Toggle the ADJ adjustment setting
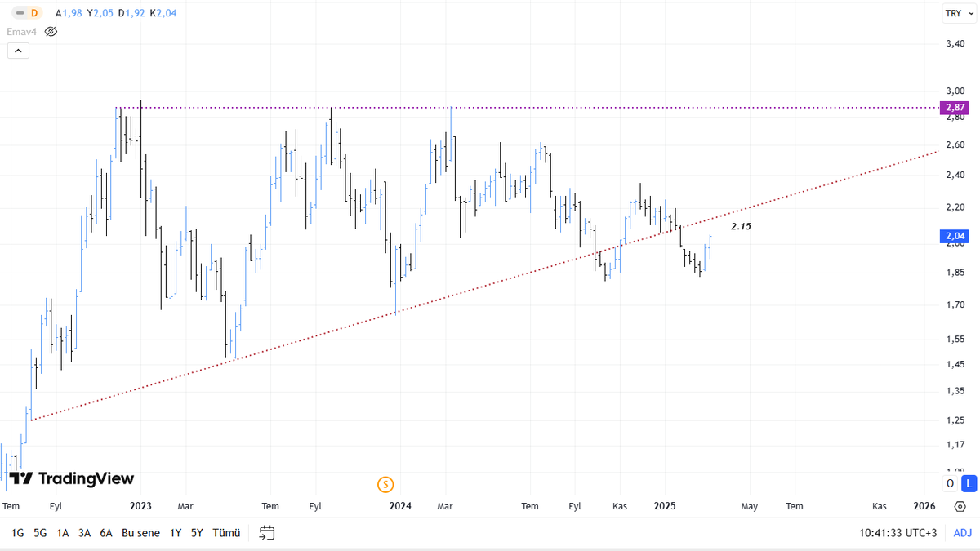 click(x=963, y=533)
